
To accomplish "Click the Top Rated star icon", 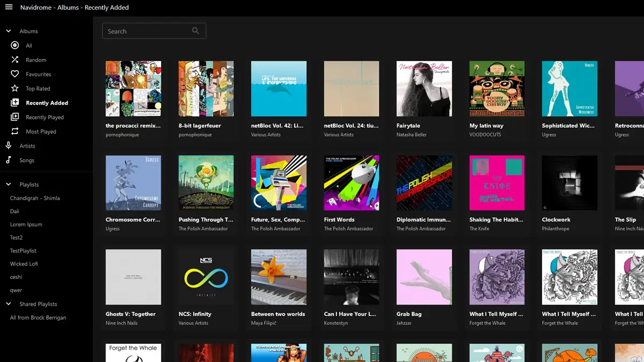I will (15, 88).
